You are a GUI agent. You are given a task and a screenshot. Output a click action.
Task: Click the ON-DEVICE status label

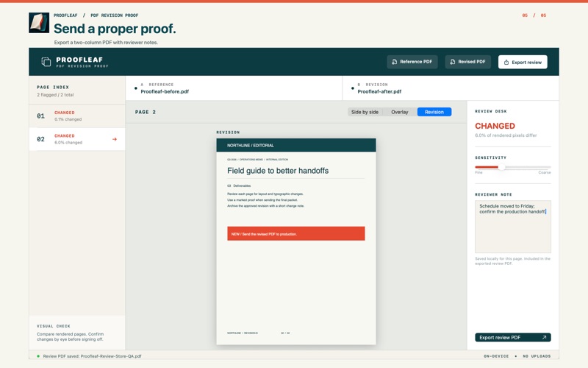(x=496, y=356)
